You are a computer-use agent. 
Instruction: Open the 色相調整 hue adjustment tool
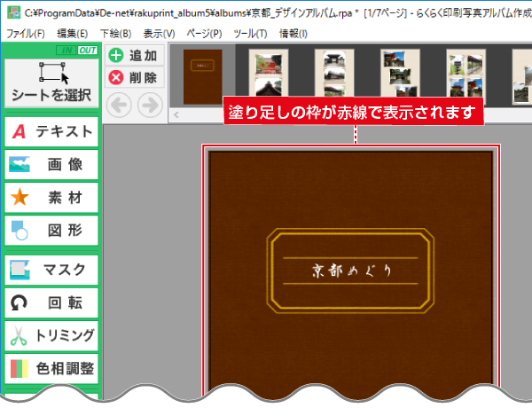click(51, 369)
